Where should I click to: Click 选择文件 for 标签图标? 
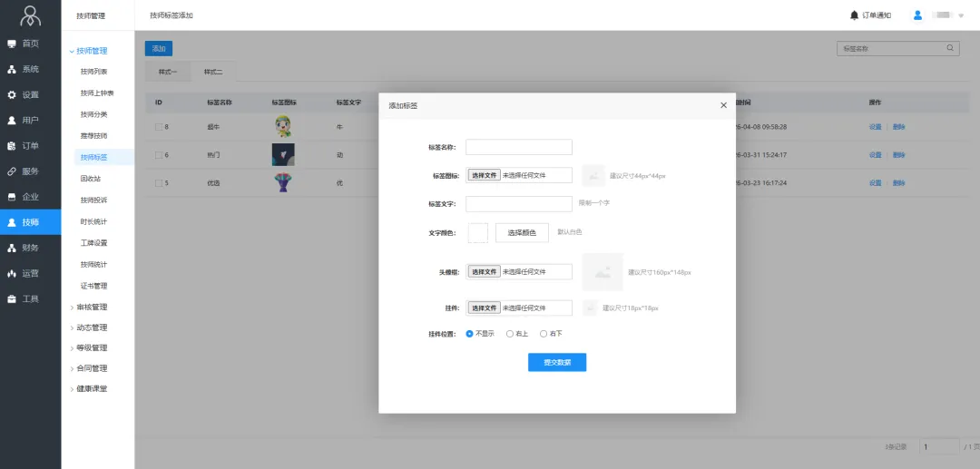pos(485,175)
